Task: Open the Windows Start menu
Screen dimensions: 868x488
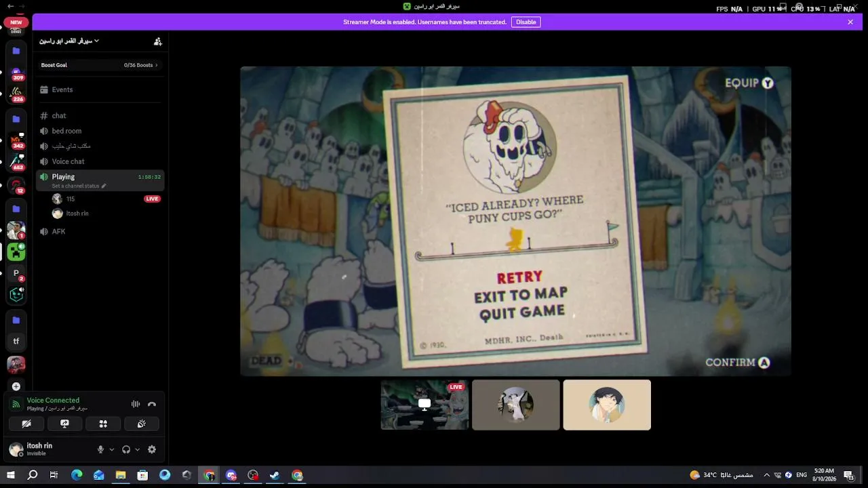Action: tap(11, 475)
